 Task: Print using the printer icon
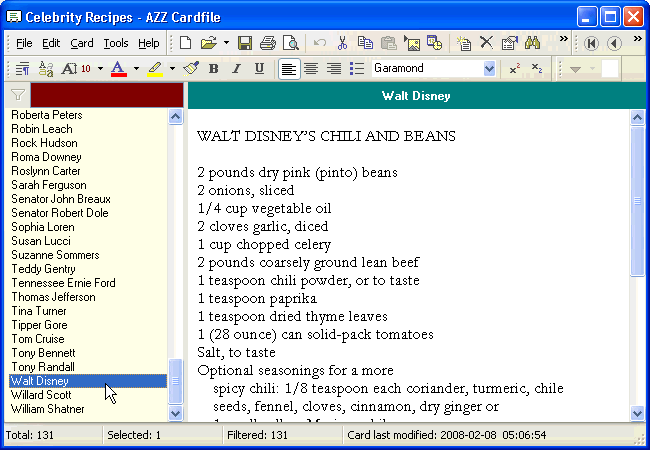268,43
